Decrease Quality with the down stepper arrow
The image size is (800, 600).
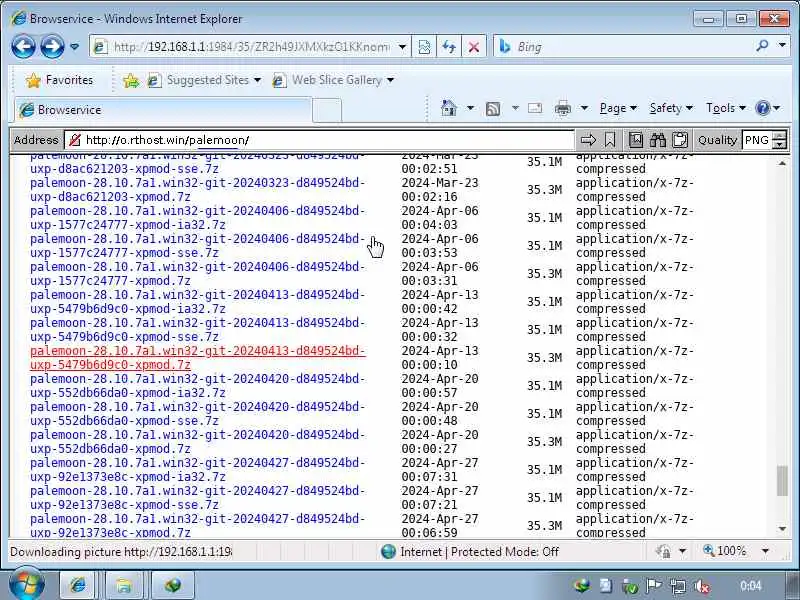pos(779,144)
